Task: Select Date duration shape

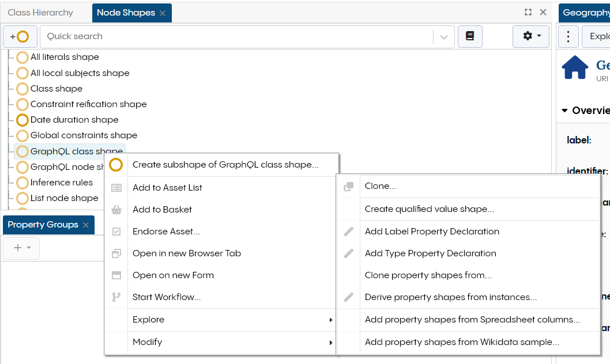Action: pyautogui.click(x=74, y=120)
